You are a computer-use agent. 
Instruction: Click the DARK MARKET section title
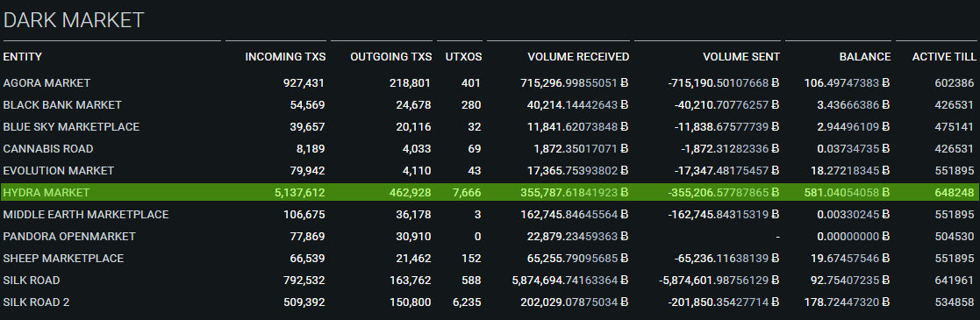tap(74, 21)
